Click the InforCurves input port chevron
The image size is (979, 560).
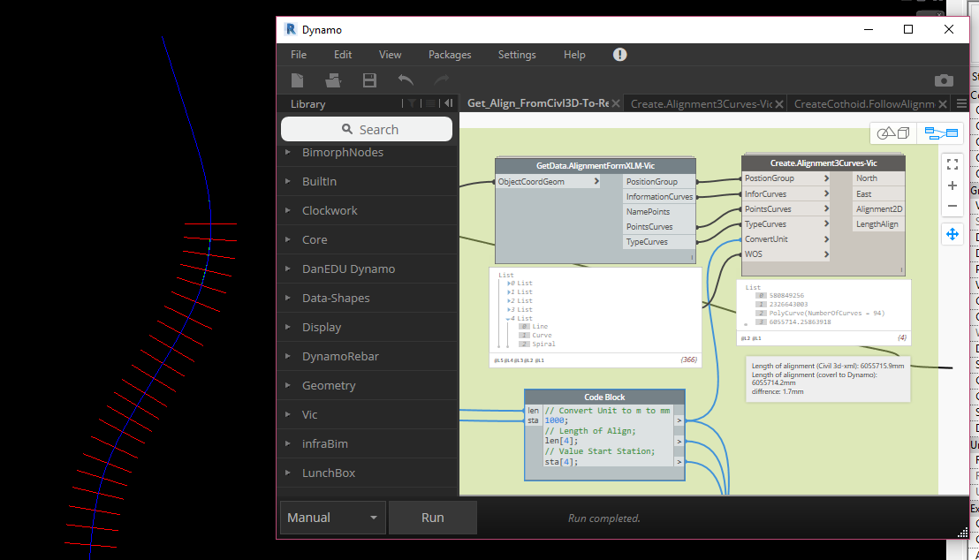(826, 194)
